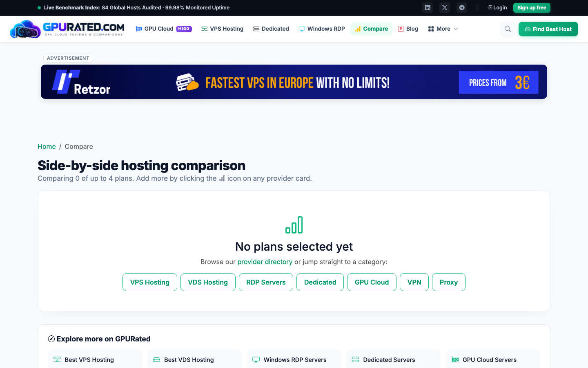The image size is (588, 368).
Task: Click the Side-by-side hosting comparison heading
Action: tap(141, 165)
